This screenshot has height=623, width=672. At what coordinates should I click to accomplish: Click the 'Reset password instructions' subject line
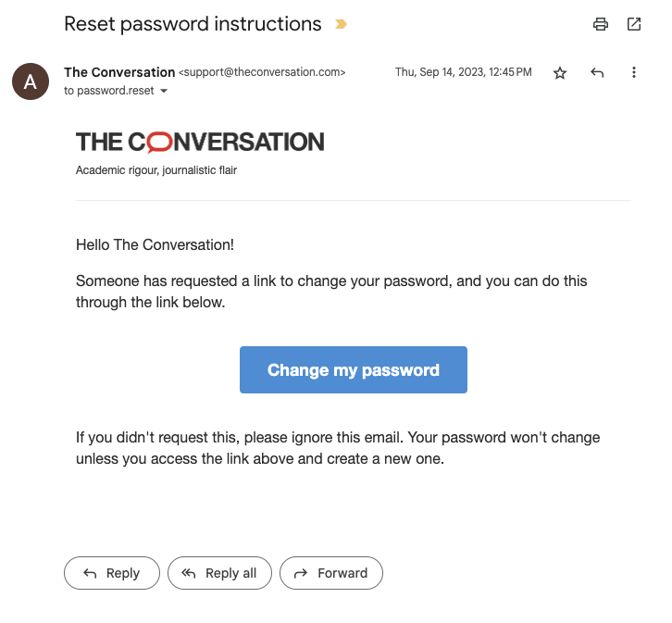click(193, 24)
